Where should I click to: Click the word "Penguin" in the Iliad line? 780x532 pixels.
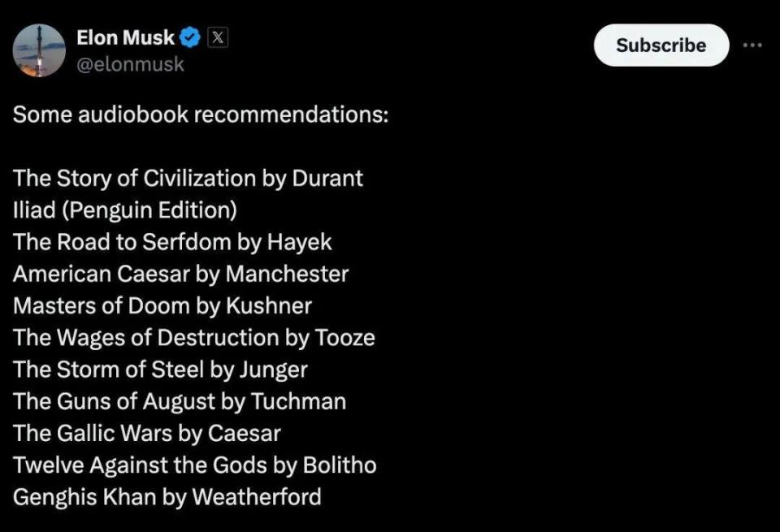(x=110, y=211)
